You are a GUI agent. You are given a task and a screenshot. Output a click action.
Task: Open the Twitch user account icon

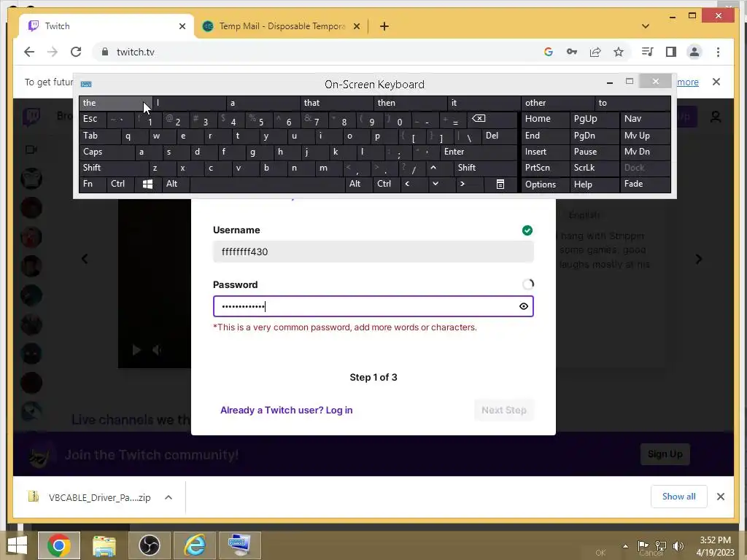point(716,117)
